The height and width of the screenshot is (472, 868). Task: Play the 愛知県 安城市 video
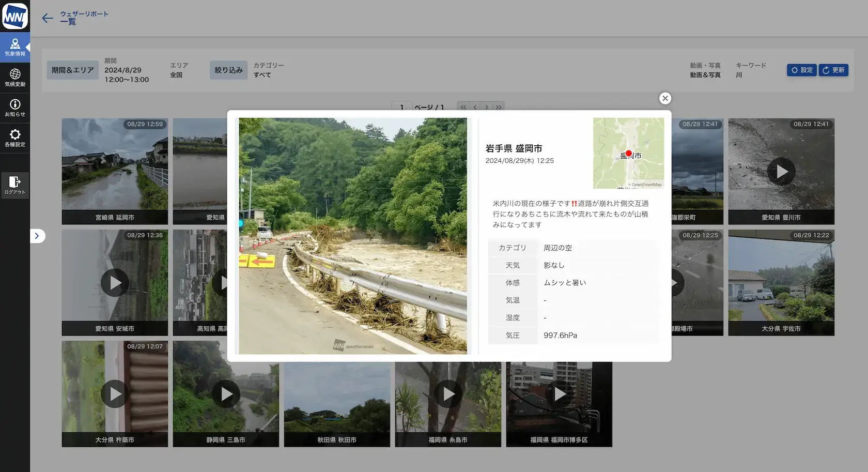115,283
